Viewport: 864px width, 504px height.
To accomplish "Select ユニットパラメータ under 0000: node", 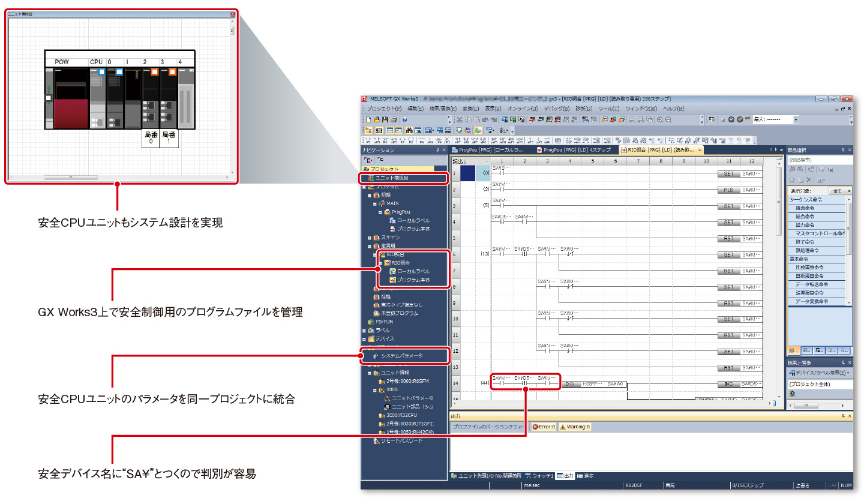I will [x=412, y=398].
